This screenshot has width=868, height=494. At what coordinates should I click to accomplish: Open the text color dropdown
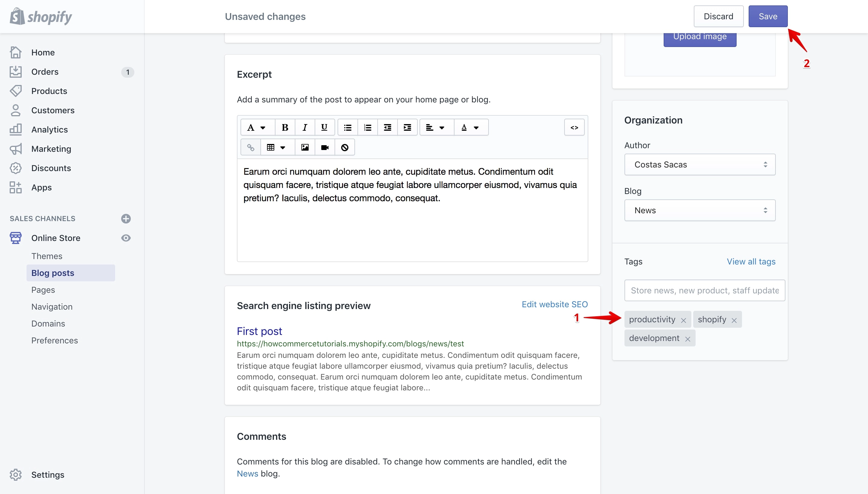tap(470, 127)
